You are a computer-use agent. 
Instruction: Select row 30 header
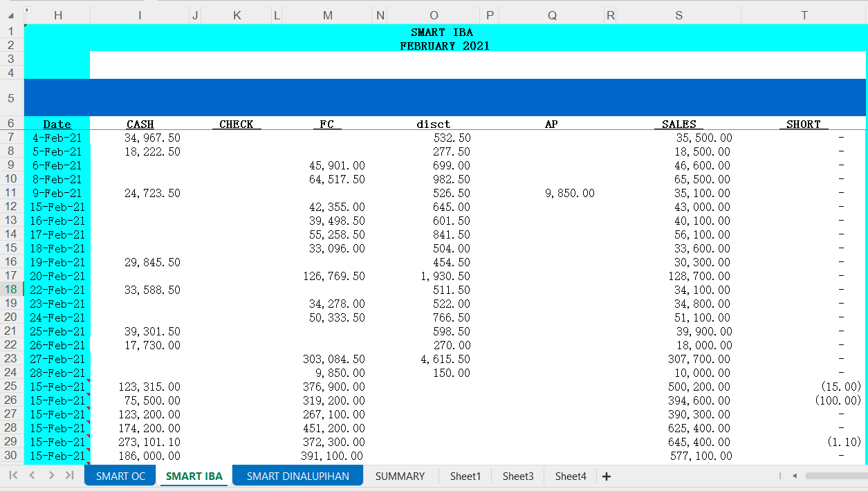point(12,456)
